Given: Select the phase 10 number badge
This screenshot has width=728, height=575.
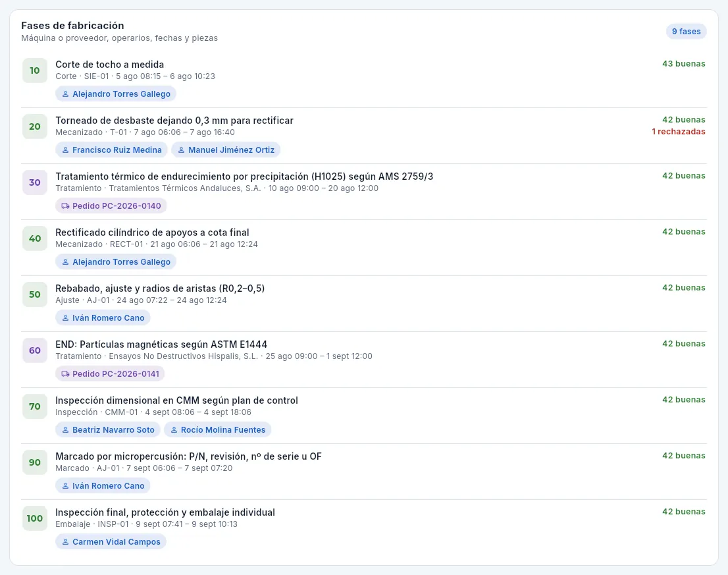Looking at the screenshot, I should [35, 70].
